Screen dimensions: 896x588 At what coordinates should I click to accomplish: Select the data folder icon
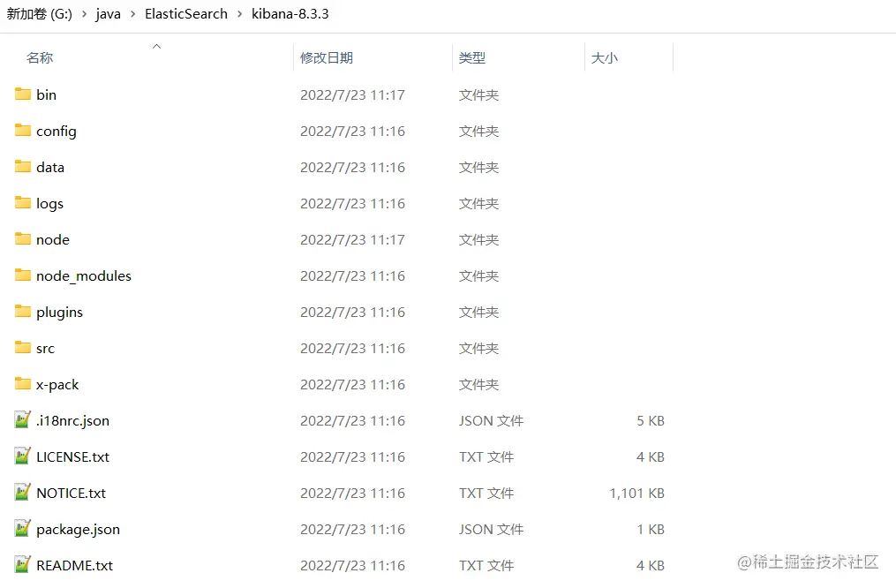(x=23, y=167)
